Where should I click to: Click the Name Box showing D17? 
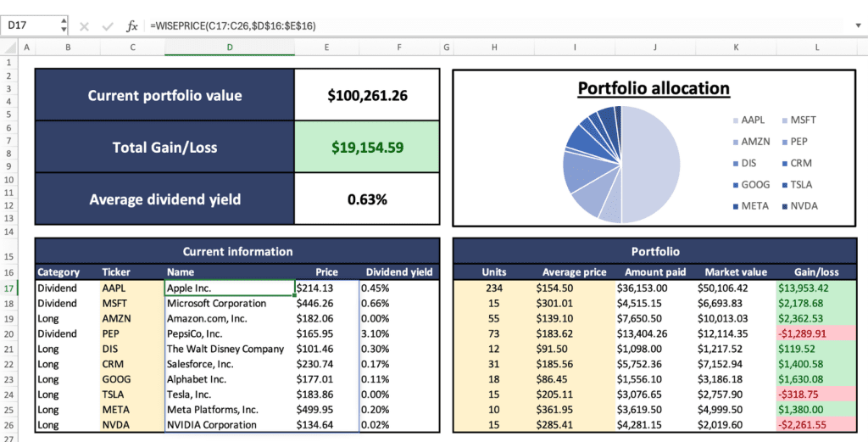click(x=30, y=26)
